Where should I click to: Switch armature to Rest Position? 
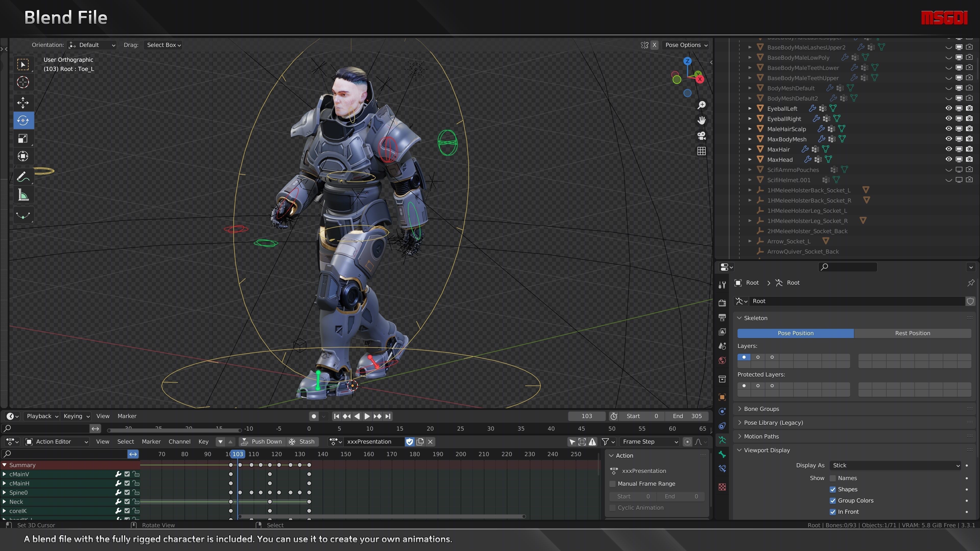[912, 333]
